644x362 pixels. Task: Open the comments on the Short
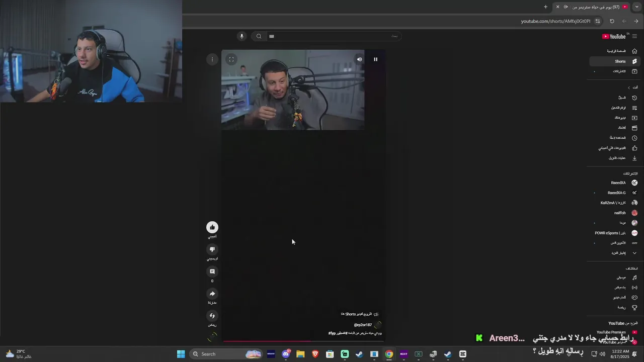(x=212, y=271)
